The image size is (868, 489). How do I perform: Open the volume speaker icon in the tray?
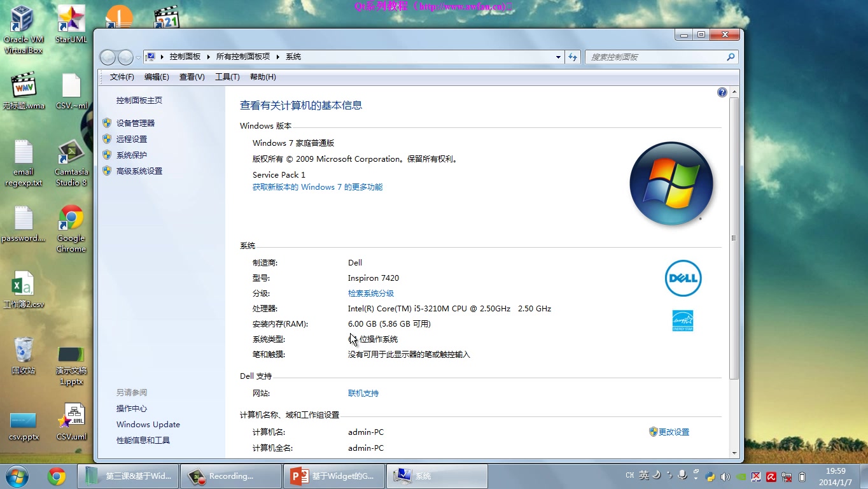click(x=725, y=476)
